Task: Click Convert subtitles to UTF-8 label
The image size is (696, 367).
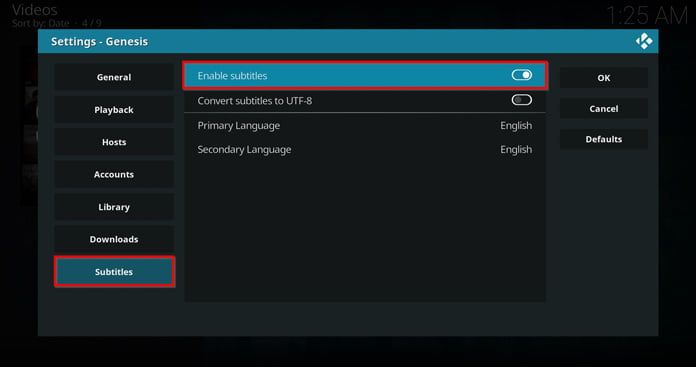Action: 255,101
